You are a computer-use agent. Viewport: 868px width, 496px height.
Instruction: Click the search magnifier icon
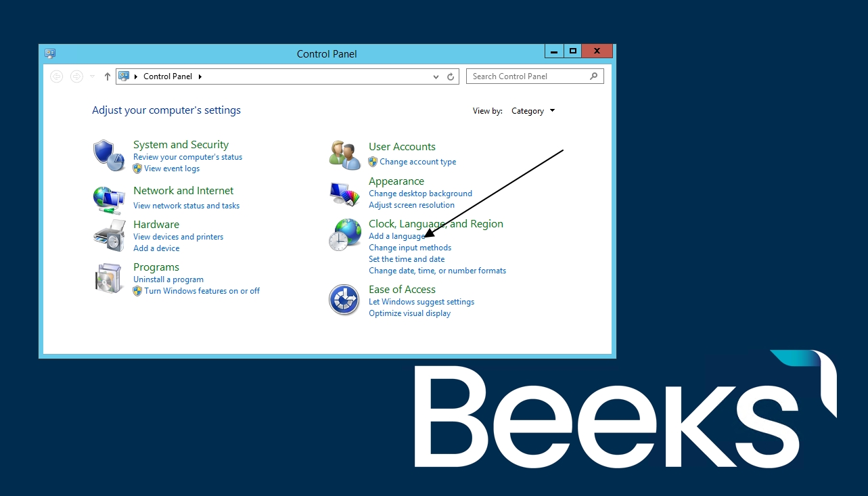(x=594, y=76)
